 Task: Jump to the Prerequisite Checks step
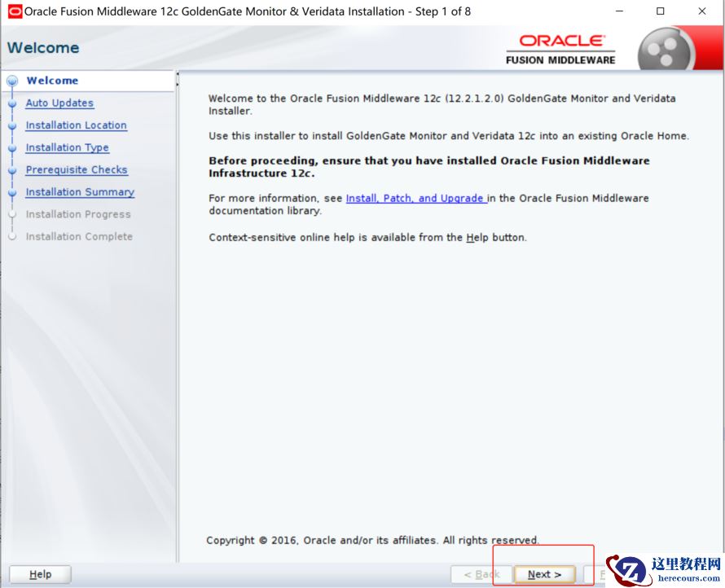click(x=77, y=169)
